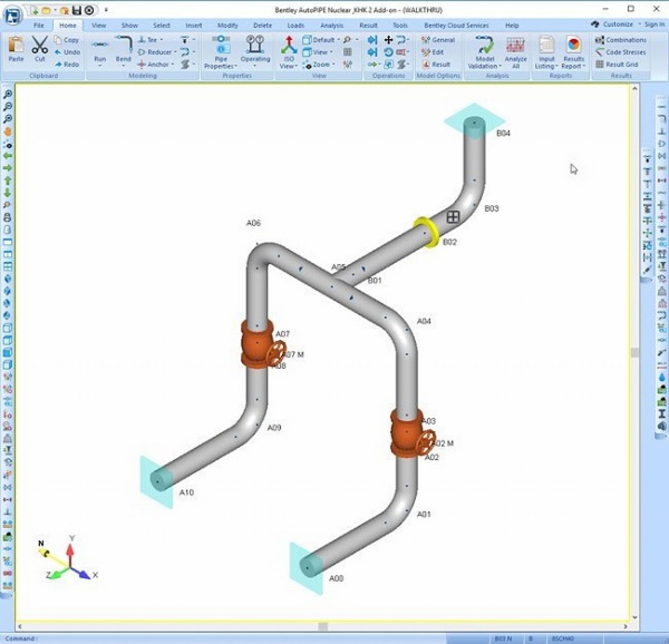669x644 pixels.
Task: Switch to the Analysis ribbon tab
Action: (x=332, y=25)
